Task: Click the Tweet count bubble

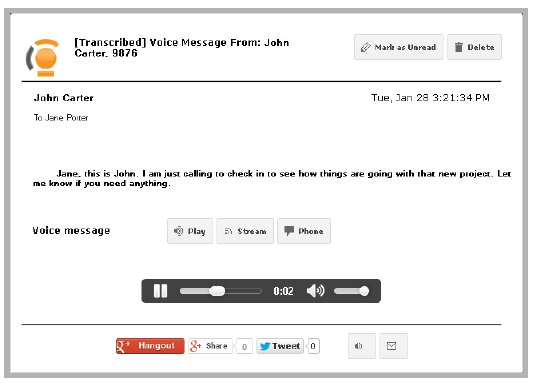Action: coord(314,346)
